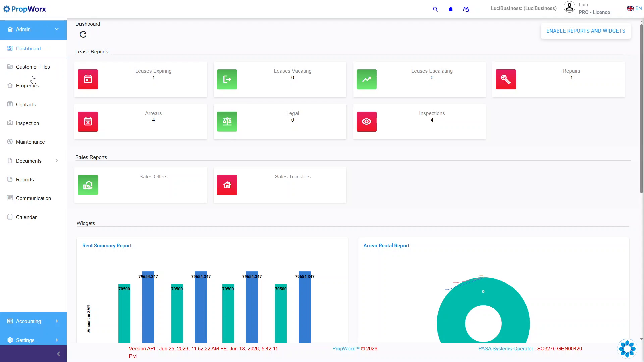The height and width of the screenshot is (362, 644).
Task: Open the Leases Expiring calendar icon
Action: pyautogui.click(x=88, y=79)
